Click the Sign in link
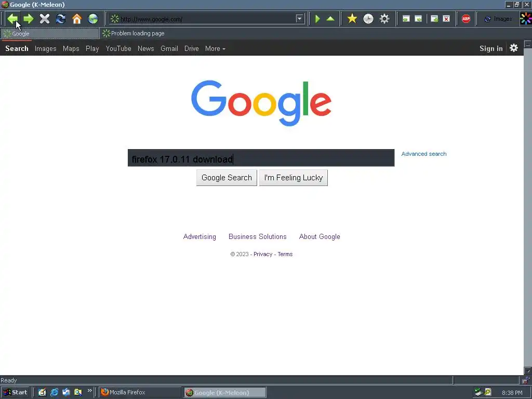Viewport: 532px width, 399px height. pos(491,48)
